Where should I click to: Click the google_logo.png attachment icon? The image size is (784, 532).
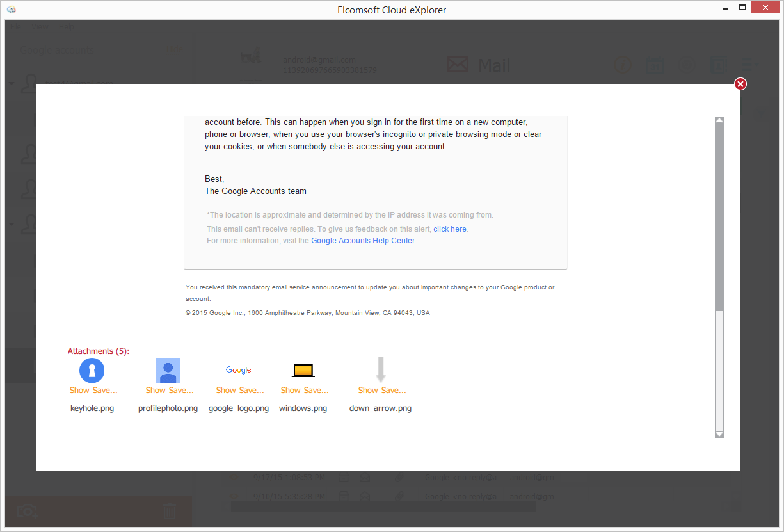[x=238, y=370]
